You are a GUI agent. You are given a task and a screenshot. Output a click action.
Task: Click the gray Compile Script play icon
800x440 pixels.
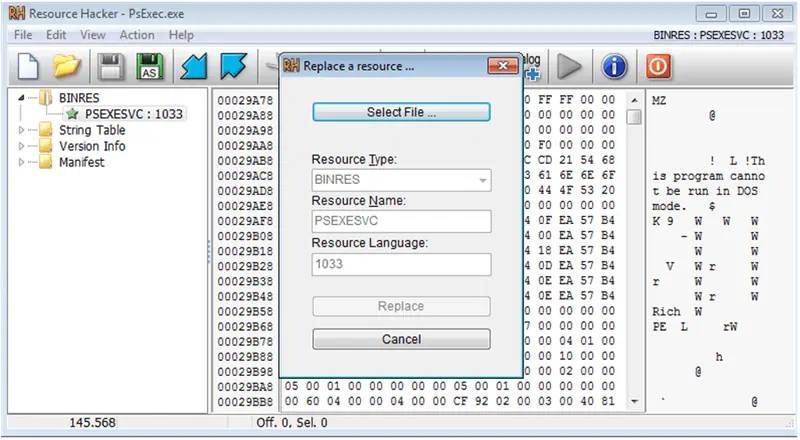pos(569,66)
